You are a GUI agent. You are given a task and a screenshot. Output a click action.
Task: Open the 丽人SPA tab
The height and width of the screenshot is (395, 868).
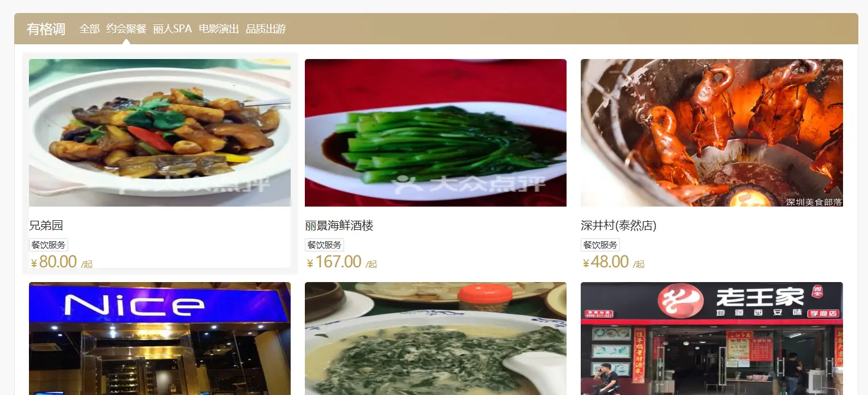pyautogui.click(x=173, y=28)
